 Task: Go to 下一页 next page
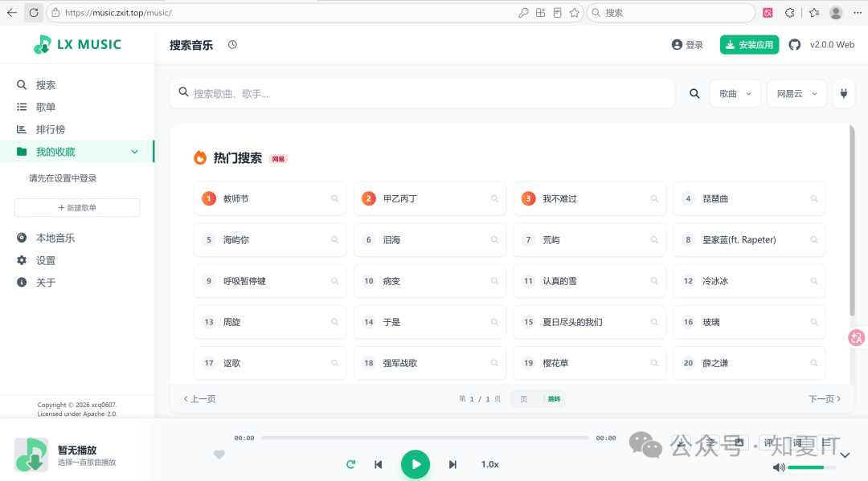click(x=825, y=398)
